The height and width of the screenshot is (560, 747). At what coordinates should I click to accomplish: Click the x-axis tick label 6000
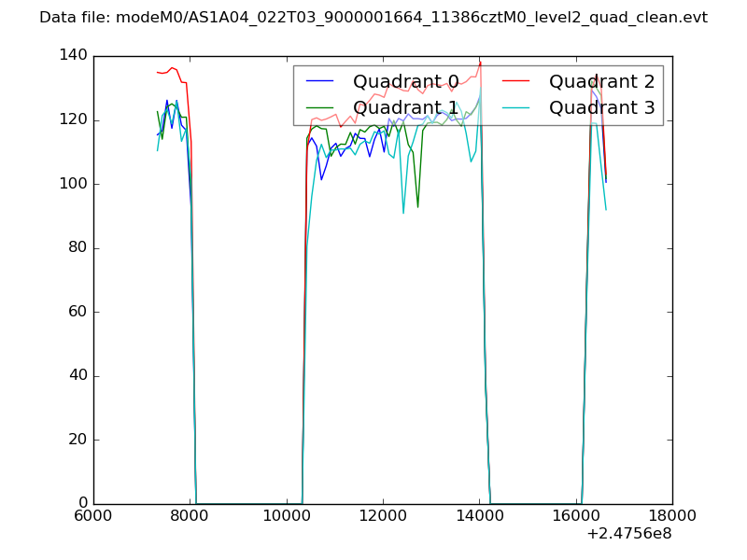(93, 516)
